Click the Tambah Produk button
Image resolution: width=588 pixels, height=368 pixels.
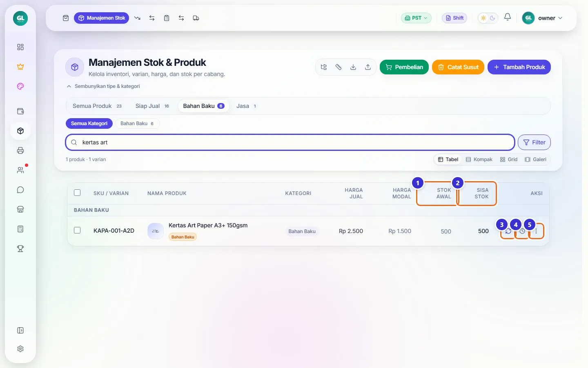coord(519,67)
